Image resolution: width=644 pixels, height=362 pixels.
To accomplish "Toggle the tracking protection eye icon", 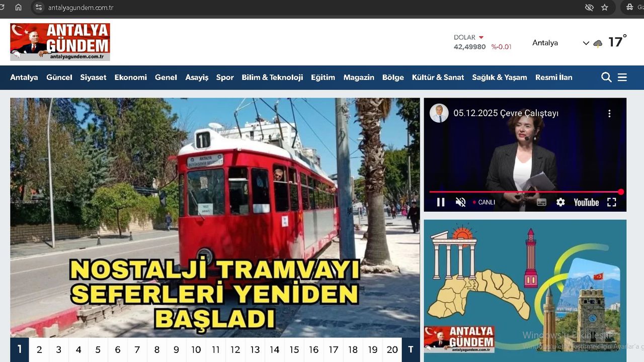I will pos(589,8).
